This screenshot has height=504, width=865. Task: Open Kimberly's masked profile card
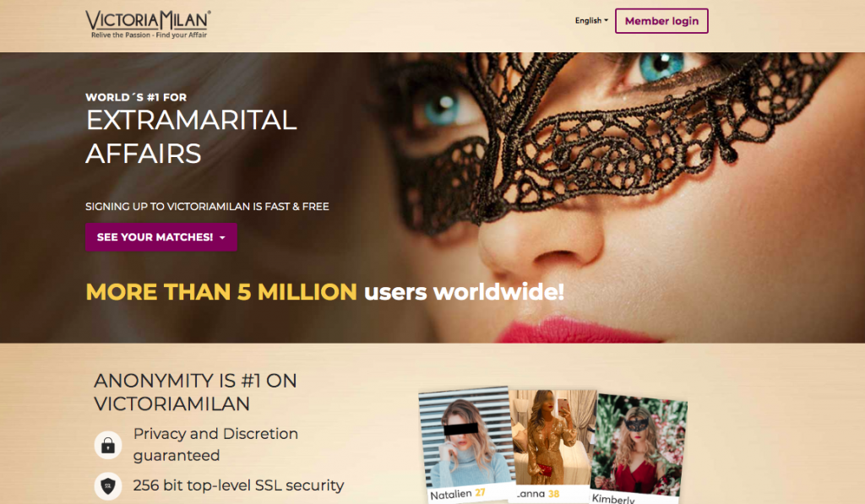click(639, 447)
